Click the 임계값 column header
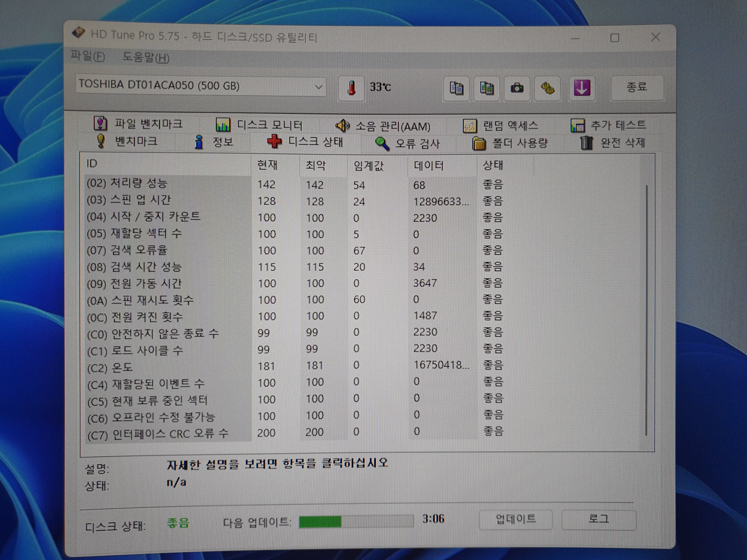This screenshot has height=560, width=747. coord(378,165)
